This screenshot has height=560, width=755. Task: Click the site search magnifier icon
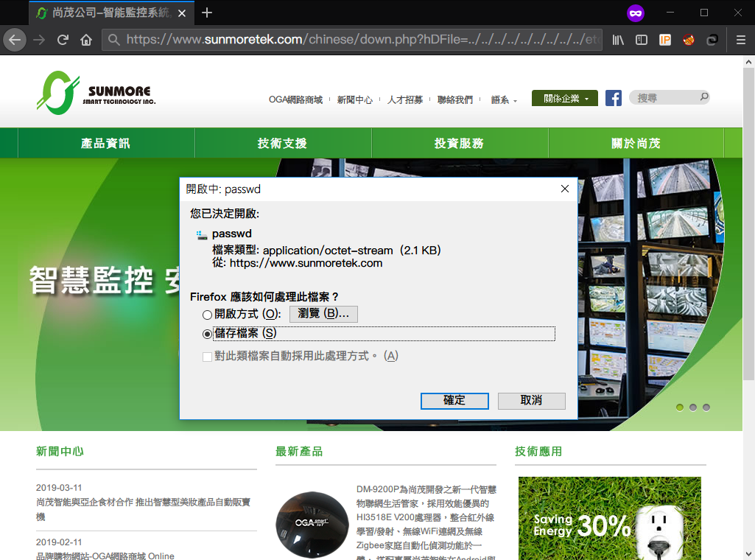click(704, 97)
